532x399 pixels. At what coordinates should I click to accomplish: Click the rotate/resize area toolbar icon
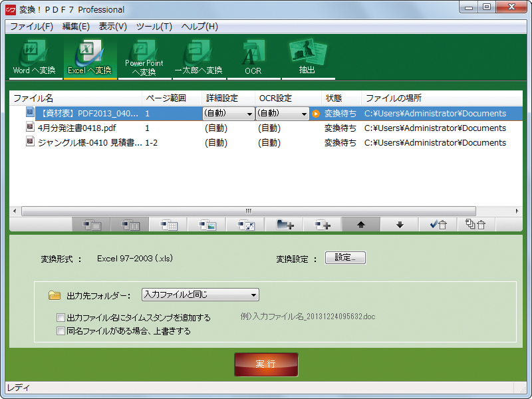coord(245,225)
